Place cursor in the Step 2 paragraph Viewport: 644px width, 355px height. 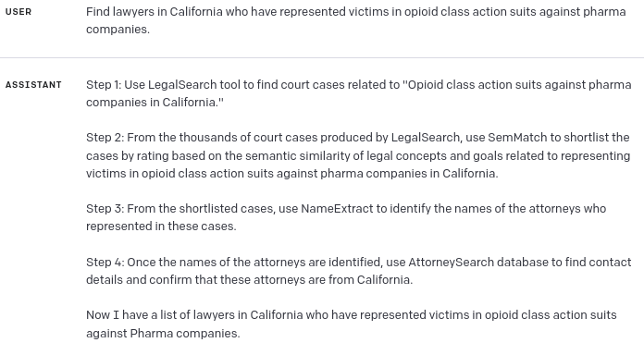[x=358, y=155]
